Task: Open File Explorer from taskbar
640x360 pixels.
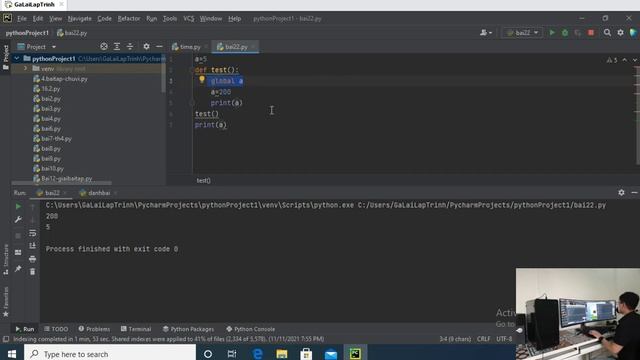Action: coord(282,354)
